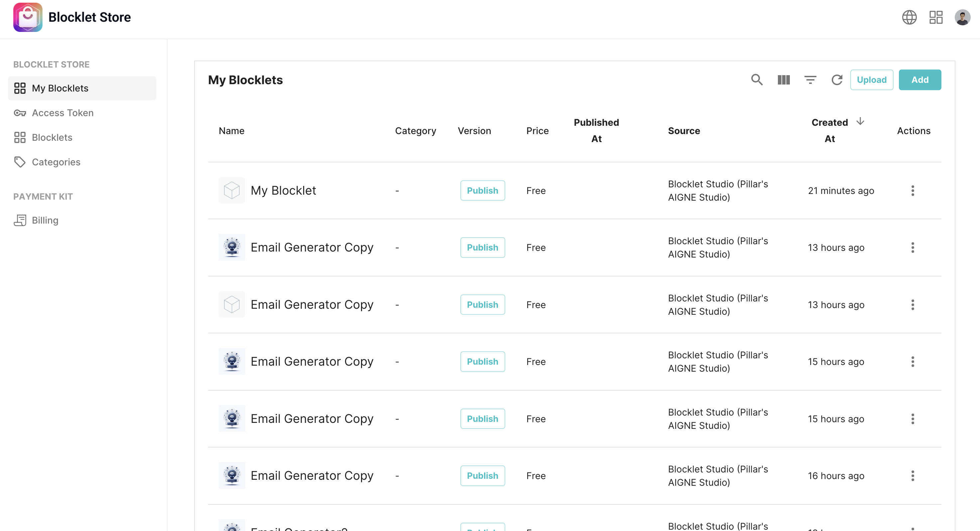Click the user avatar in top bar

[962, 18]
